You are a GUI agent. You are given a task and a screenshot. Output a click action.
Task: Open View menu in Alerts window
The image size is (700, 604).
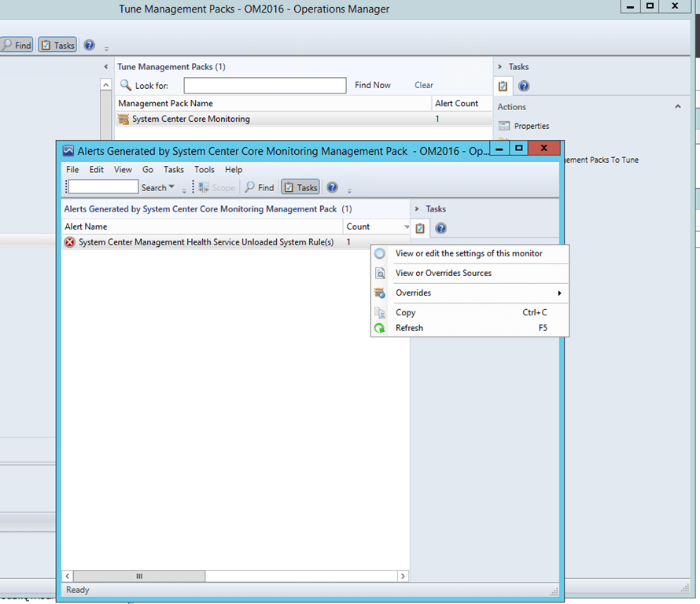point(123,170)
